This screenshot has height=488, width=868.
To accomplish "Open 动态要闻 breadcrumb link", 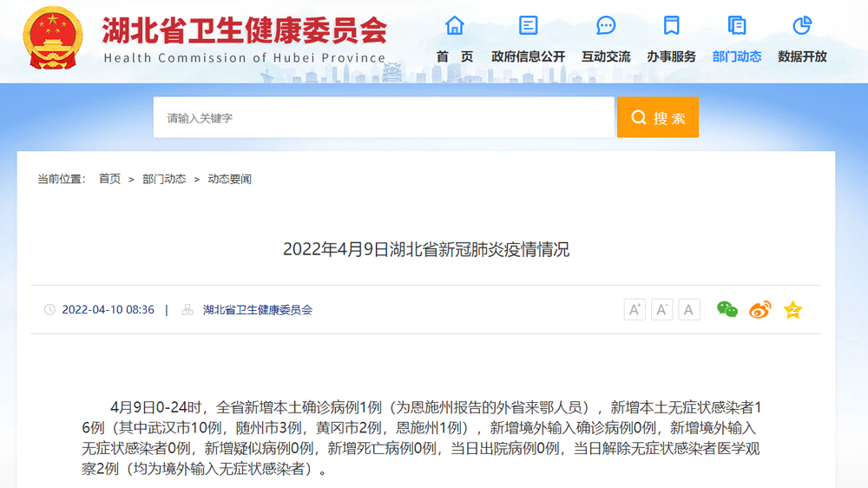I will 229,179.
